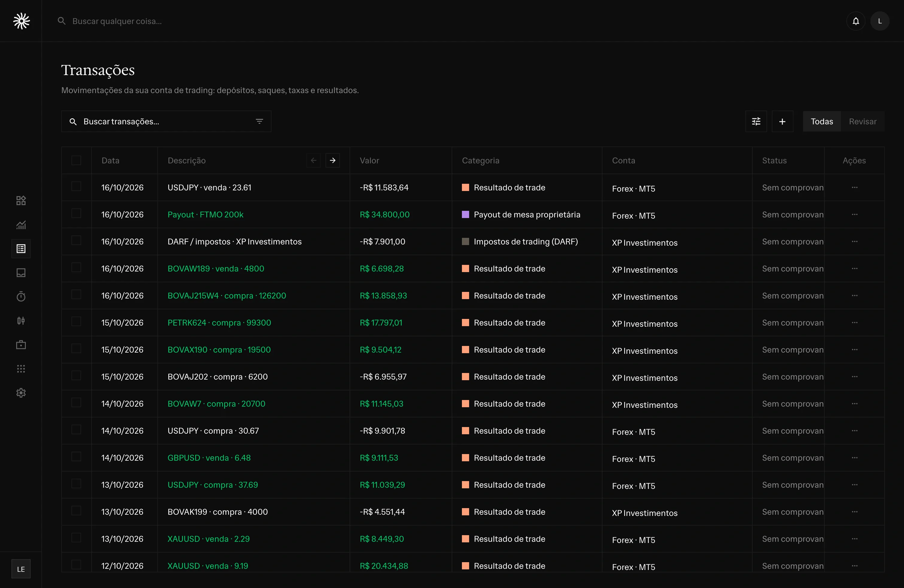Check the Payout FTMO 200k row
The width and height of the screenshot is (904, 588).
(76, 214)
